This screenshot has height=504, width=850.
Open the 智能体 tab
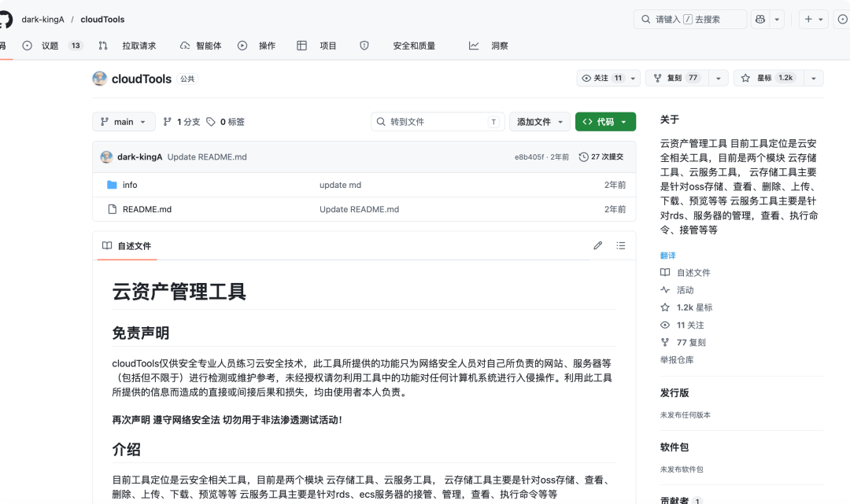coord(201,46)
